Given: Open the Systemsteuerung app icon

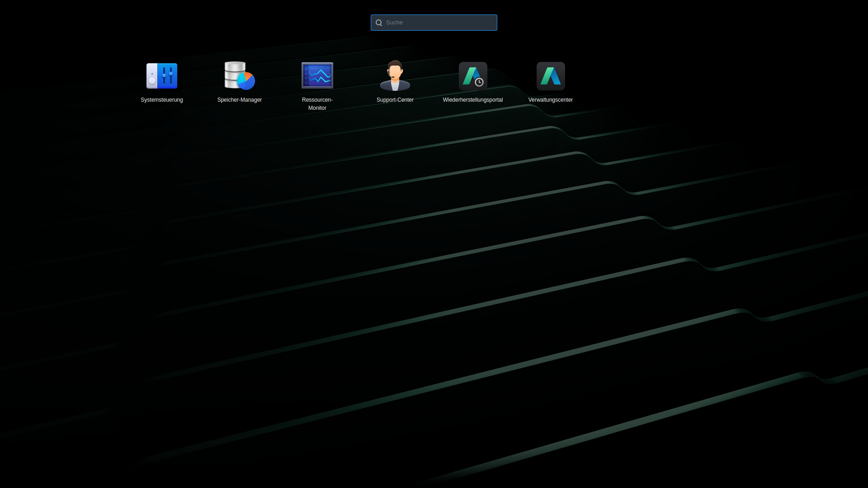Looking at the screenshot, I should 161,76.
